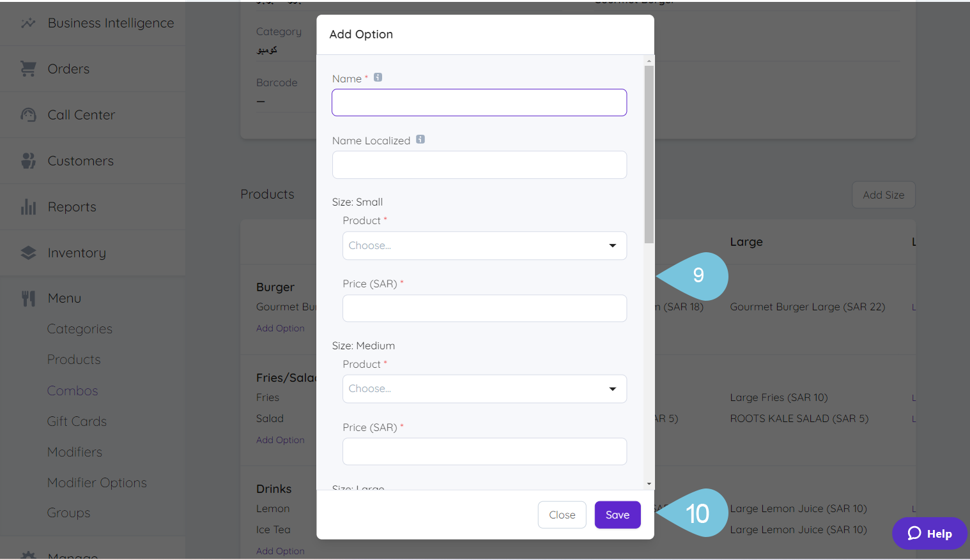Close the Add Option dialog

562,514
